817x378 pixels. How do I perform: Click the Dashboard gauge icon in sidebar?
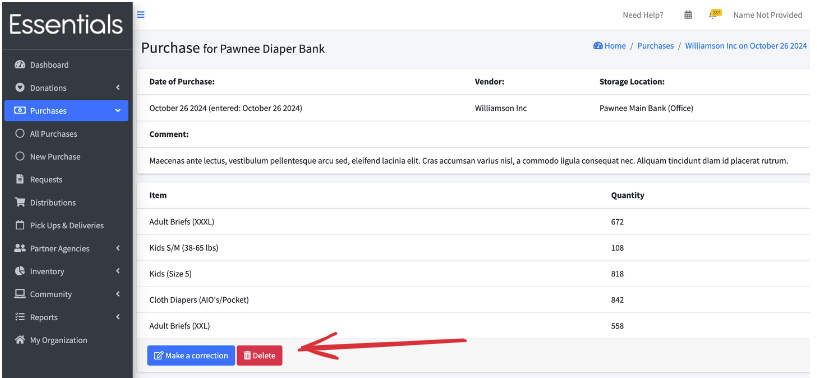coord(20,65)
